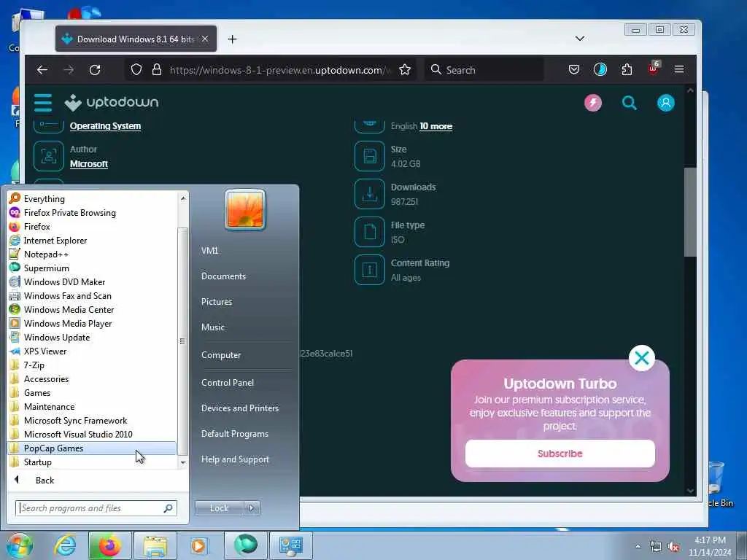
Task: Open Devices and Printers
Action: (239, 408)
